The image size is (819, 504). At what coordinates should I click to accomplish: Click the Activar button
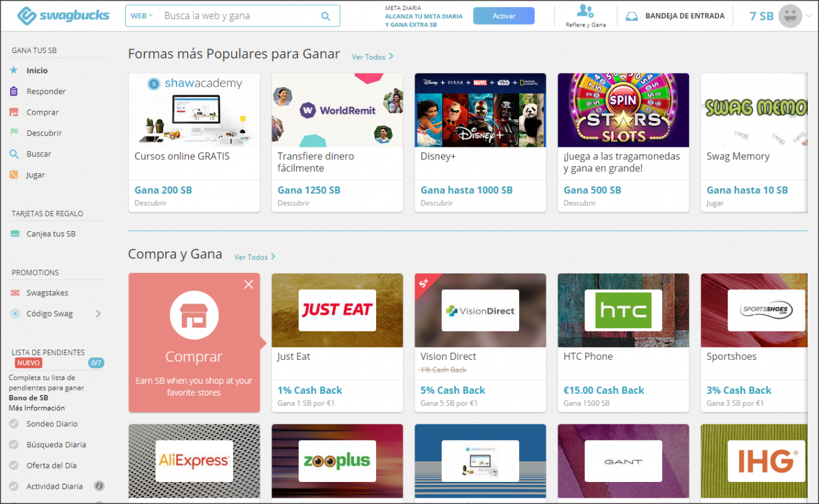coord(504,16)
